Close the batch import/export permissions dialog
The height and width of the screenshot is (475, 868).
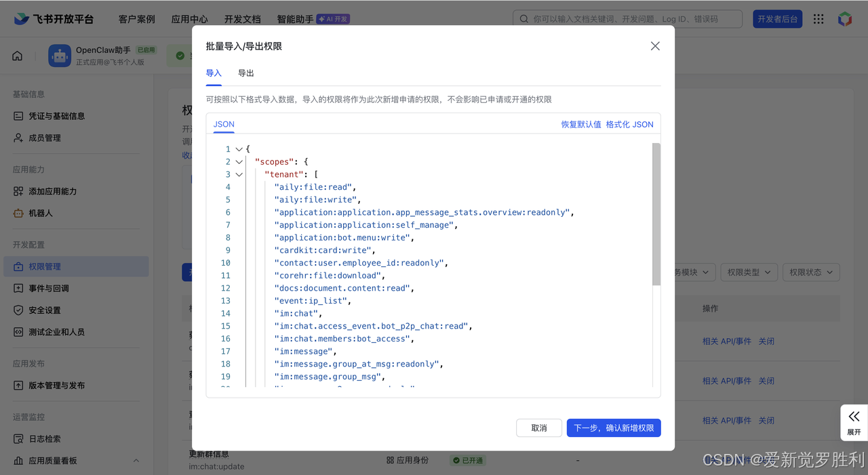tap(655, 46)
